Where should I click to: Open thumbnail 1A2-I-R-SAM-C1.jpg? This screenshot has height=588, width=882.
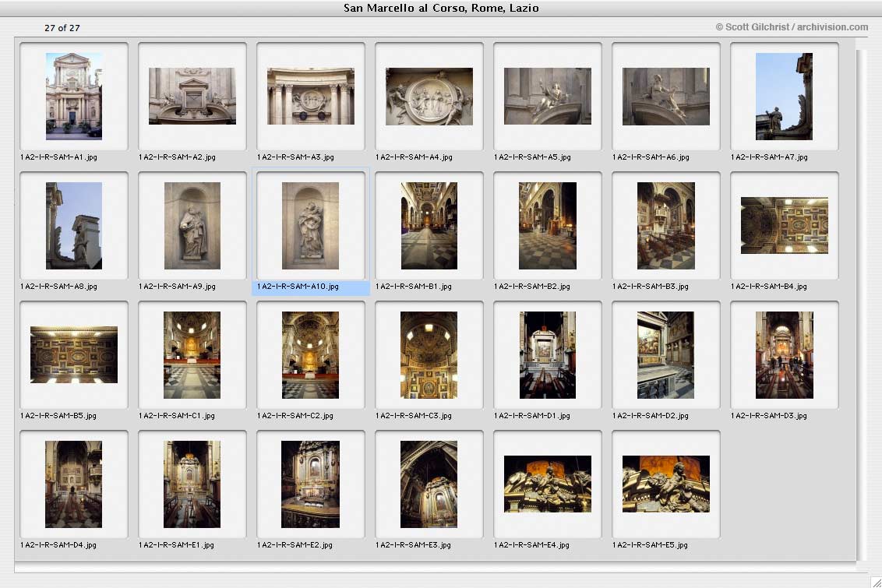192,354
